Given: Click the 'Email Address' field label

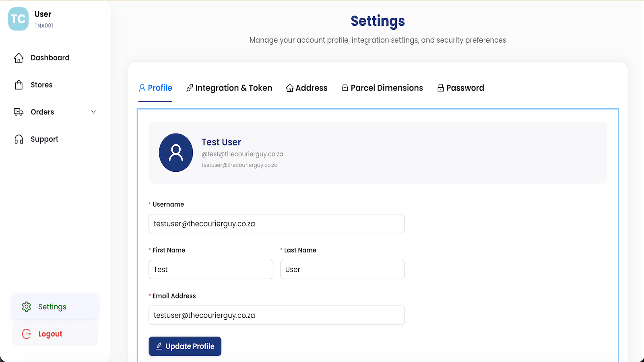Looking at the screenshot, I should pyautogui.click(x=174, y=296).
